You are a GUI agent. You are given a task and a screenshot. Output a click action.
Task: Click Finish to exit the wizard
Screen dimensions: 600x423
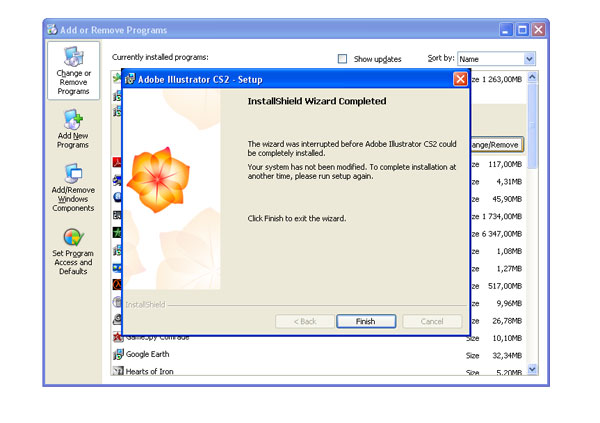pos(366,321)
